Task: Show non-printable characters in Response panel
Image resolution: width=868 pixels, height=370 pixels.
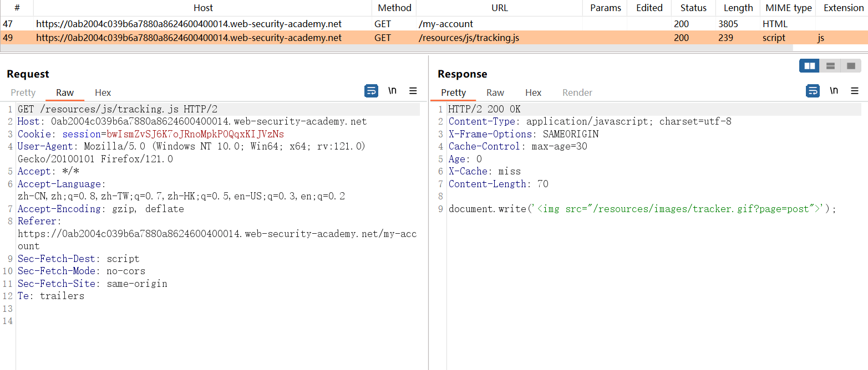Action: point(834,91)
